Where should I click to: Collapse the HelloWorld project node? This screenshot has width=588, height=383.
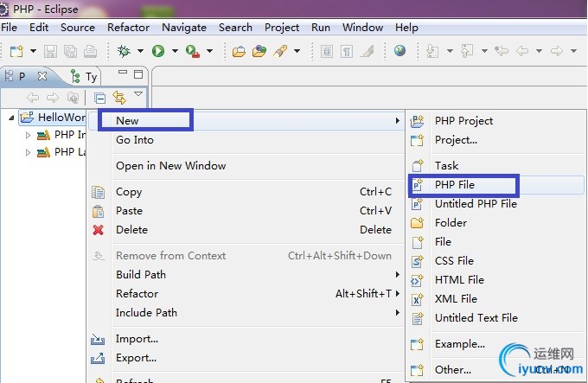tap(11, 118)
